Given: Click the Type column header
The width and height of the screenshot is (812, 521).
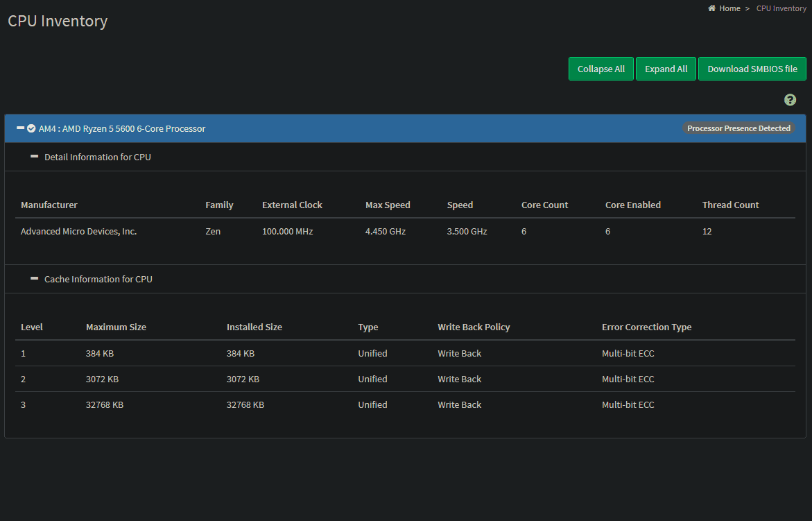Looking at the screenshot, I should pos(368,327).
